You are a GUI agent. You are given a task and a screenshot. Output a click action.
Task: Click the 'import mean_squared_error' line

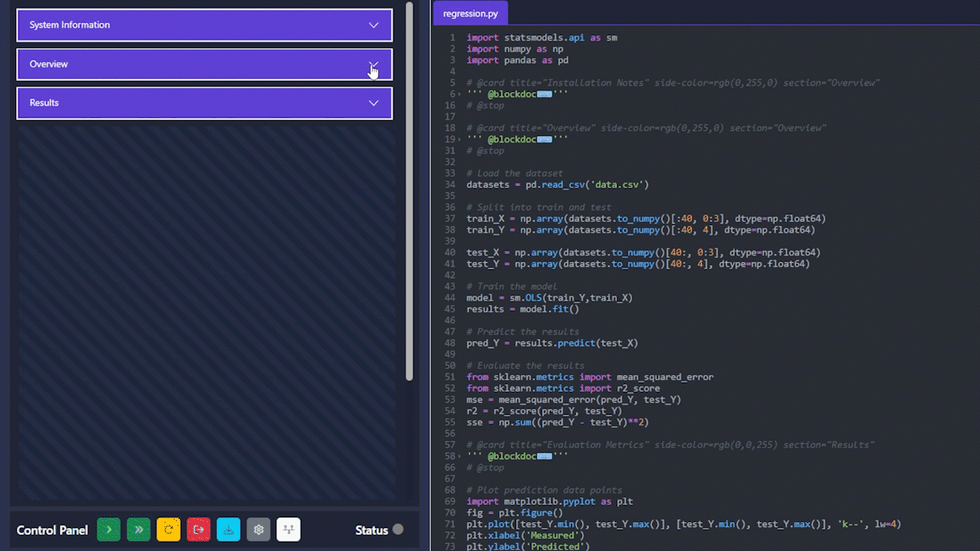(590, 377)
